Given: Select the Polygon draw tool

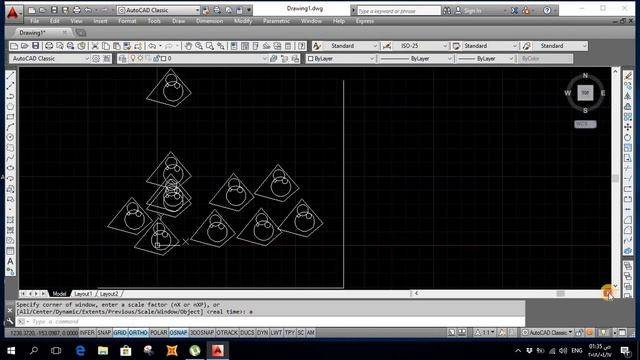Looking at the screenshot, I should click(x=11, y=107).
